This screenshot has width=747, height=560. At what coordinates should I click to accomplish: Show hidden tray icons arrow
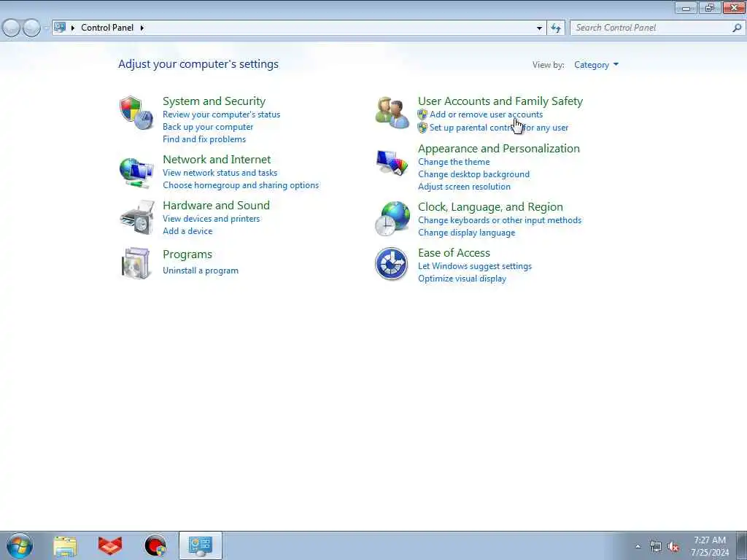pyautogui.click(x=638, y=547)
